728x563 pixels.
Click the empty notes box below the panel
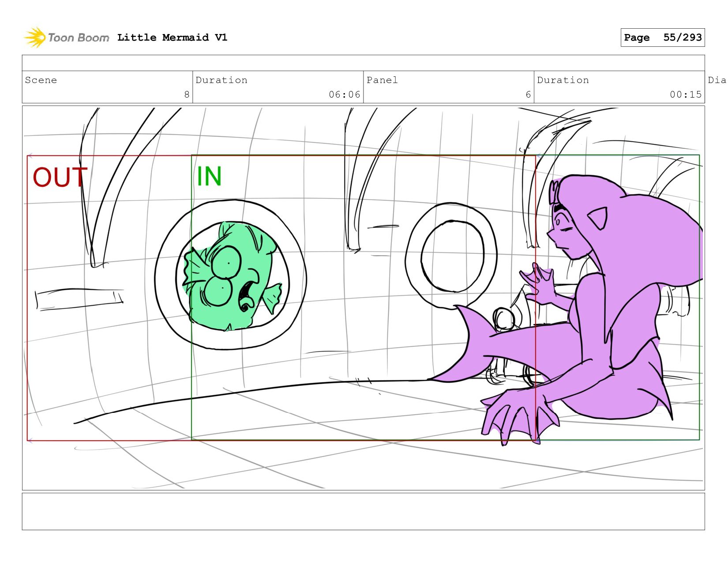coord(363,511)
